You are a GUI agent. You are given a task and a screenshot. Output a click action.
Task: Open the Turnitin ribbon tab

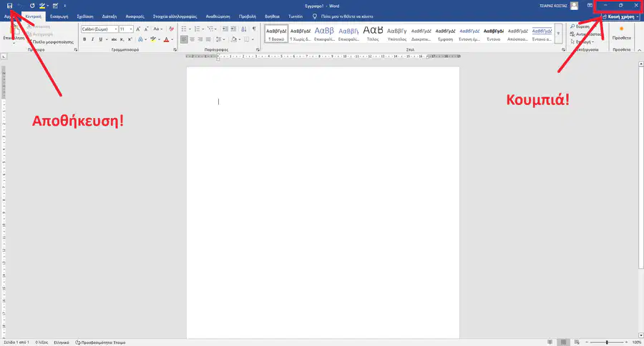pyautogui.click(x=296, y=17)
